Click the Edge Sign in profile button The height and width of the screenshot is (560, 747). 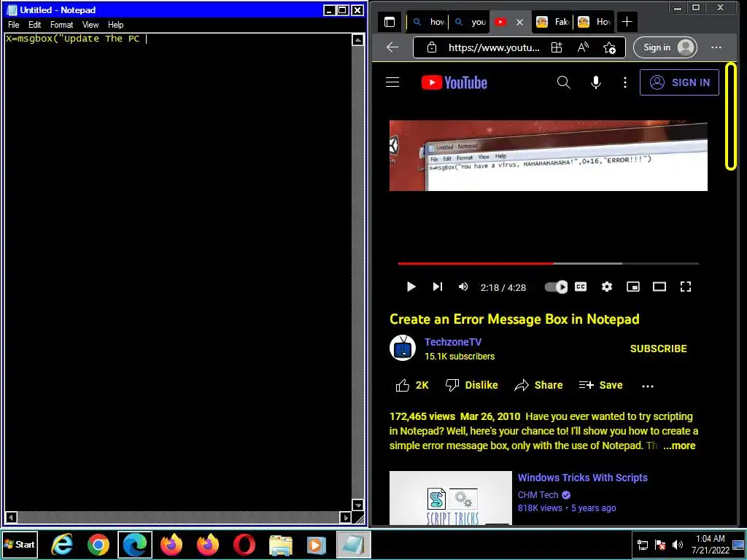point(665,47)
